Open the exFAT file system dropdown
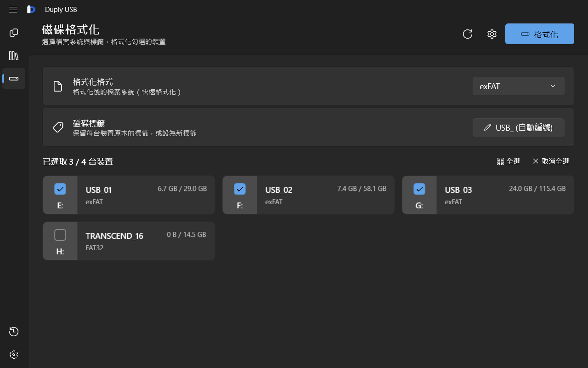588x368 pixels. click(519, 86)
